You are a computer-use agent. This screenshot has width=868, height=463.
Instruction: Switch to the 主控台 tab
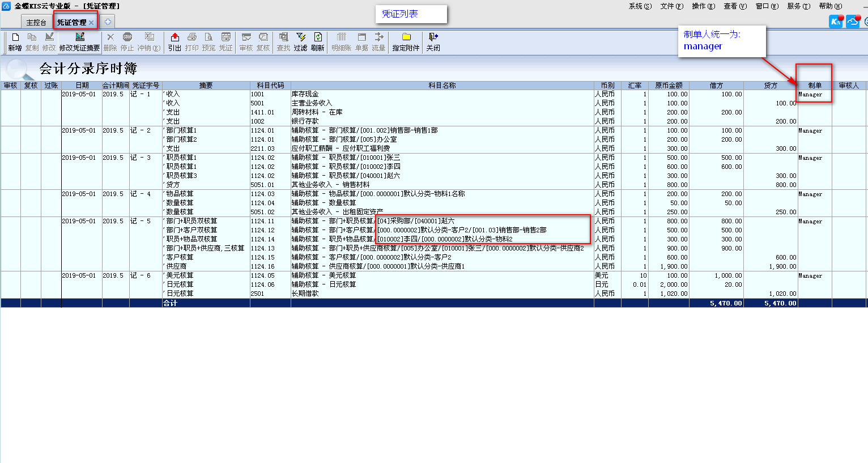(36, 23)
